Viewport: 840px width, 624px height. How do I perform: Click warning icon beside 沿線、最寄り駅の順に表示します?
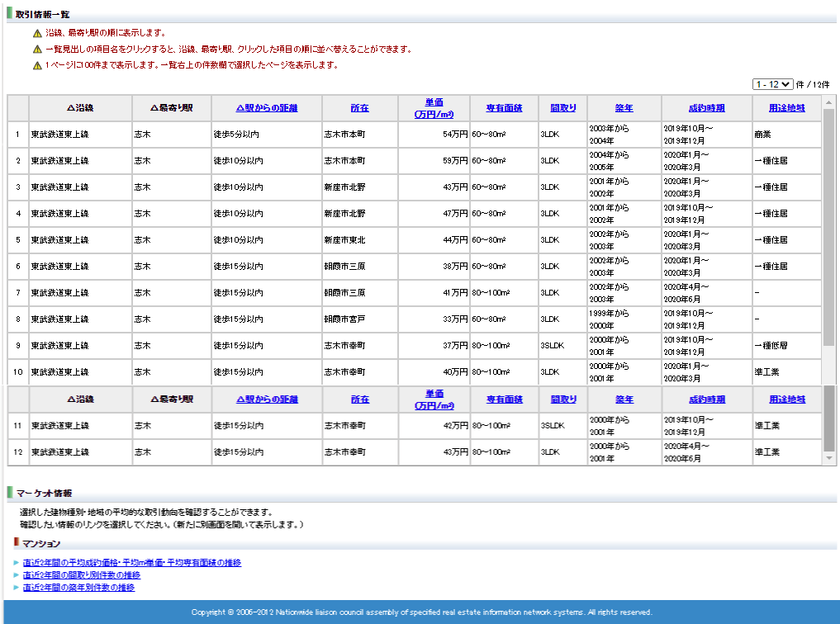click(37, 33)
